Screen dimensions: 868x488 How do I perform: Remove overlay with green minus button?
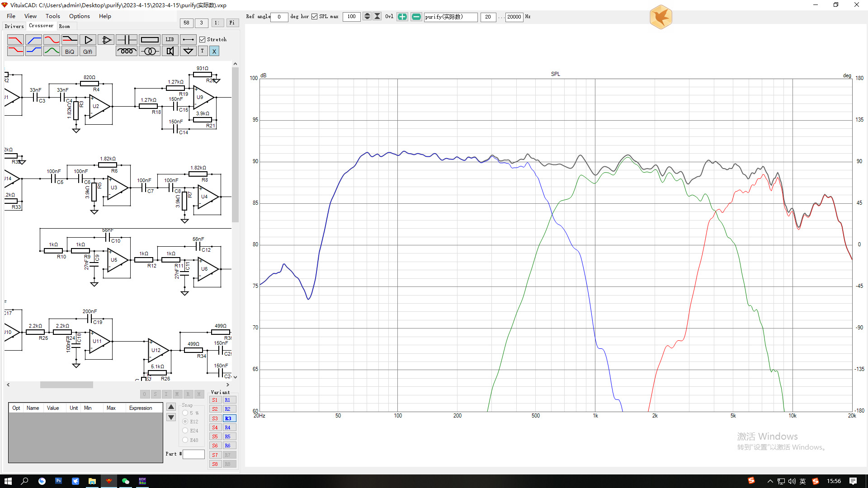pos(416,17)
